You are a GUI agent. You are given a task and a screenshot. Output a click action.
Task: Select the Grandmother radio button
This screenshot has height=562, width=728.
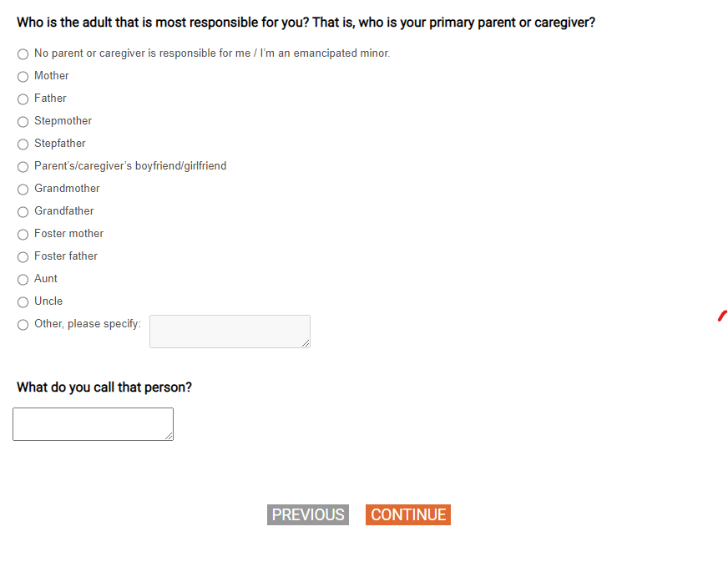[x=23, y=189]
